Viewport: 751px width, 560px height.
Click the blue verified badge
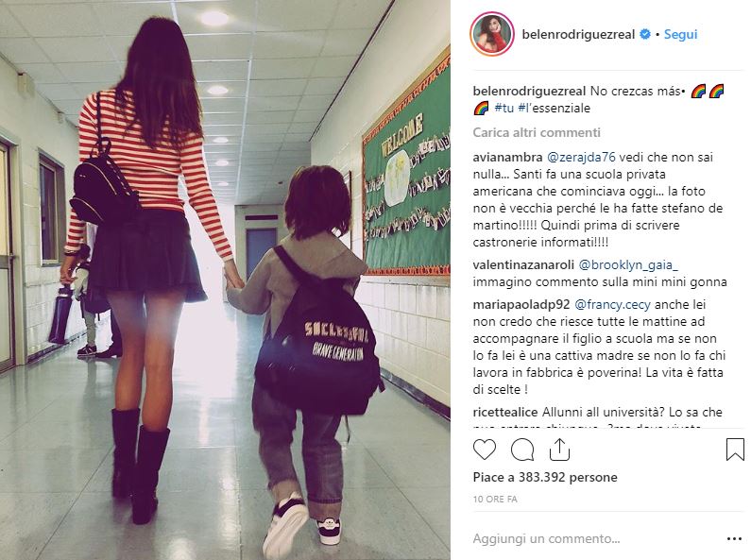[645, 34]
